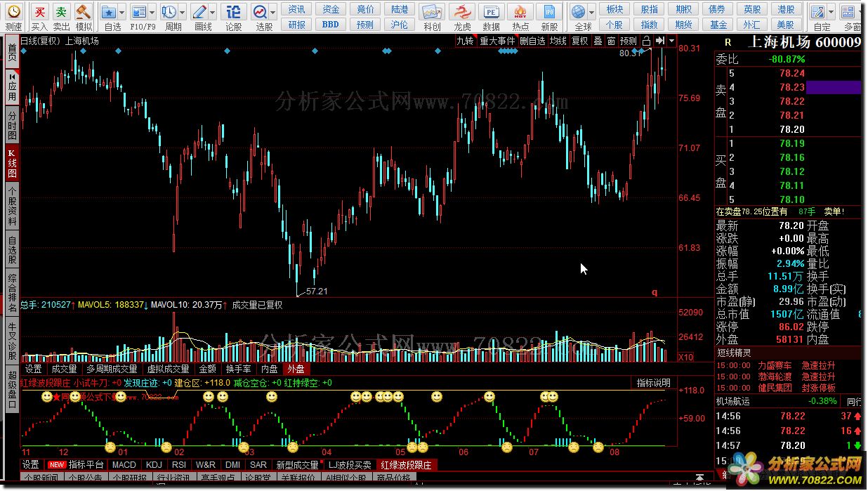This screenshot has height=491, width=868.
Task: Toggle 预测 forecast in chart header
Action: [x=629, y=41]
